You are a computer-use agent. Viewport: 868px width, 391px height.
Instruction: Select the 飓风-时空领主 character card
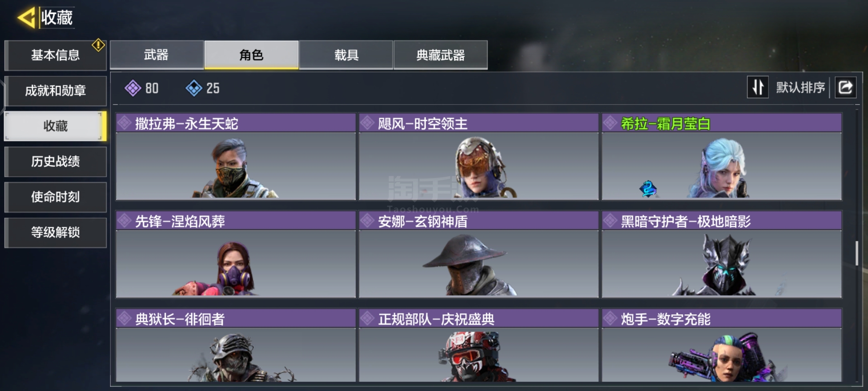[x=478, y=157]
